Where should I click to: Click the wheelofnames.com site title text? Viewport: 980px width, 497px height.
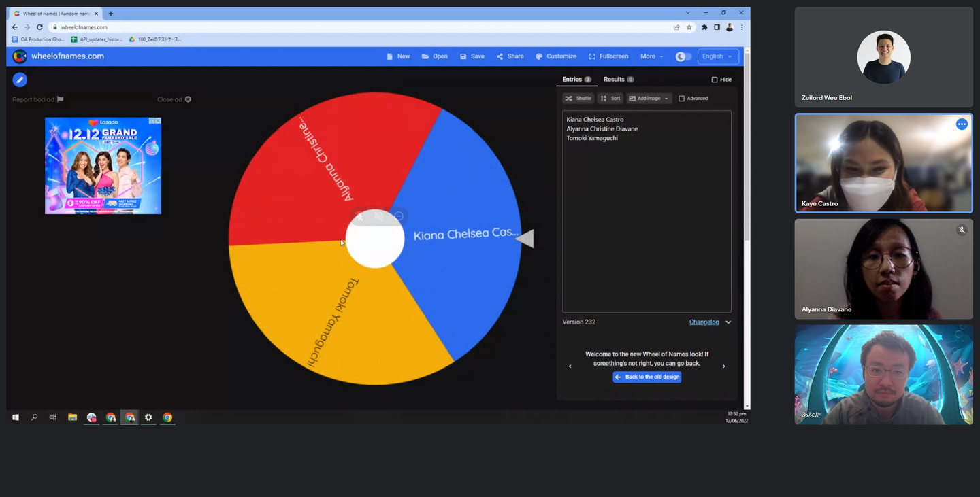point(67,56)
